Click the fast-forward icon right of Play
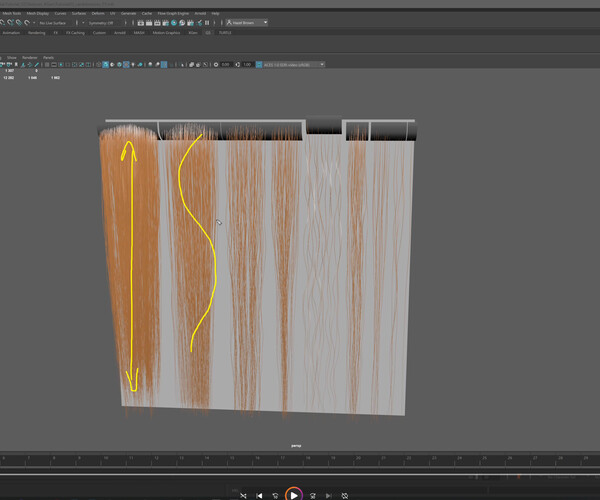Image resolution: width=600 pixels, height=500 pixels. 310,494
